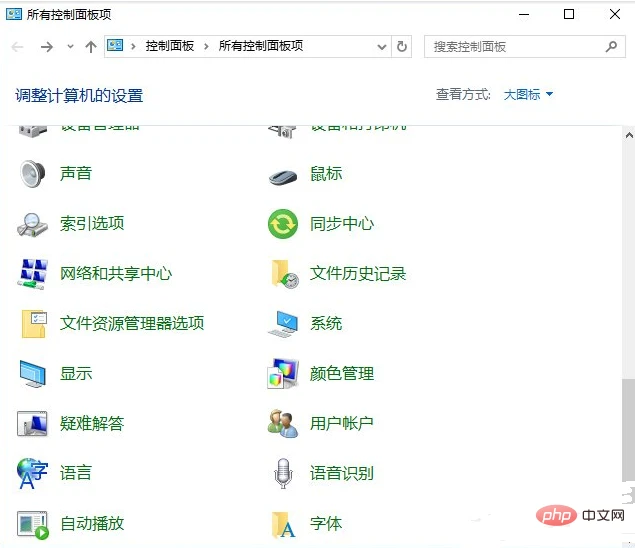The image size is (635, 548).
Task: Expand chevron after address bar icon
Action: [133, 47]
